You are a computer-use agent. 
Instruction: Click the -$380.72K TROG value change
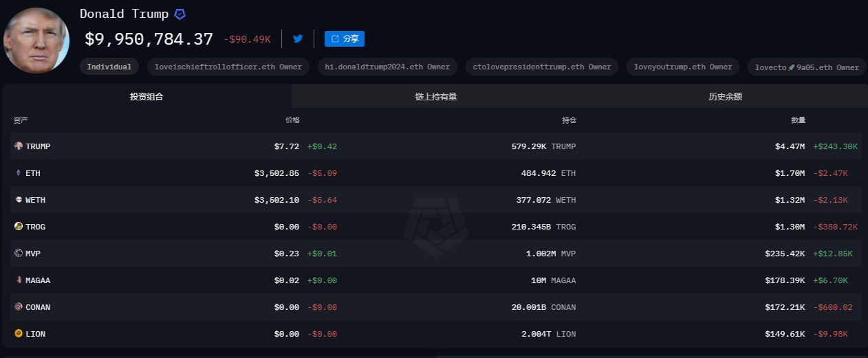[x=835, y=227]
